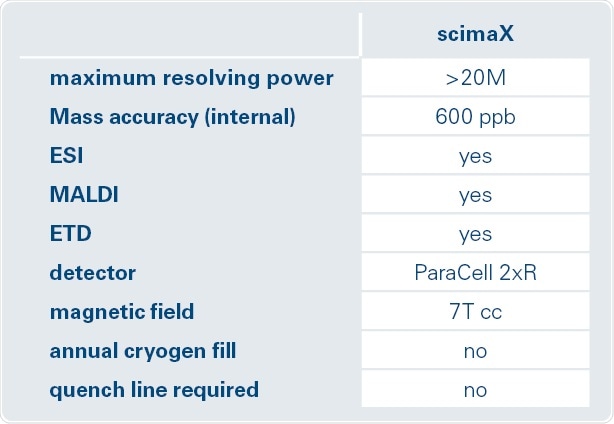Click the no value for quench line required
Image resolution: width=614 pixels, height=424 pixels.
[475, 390]
